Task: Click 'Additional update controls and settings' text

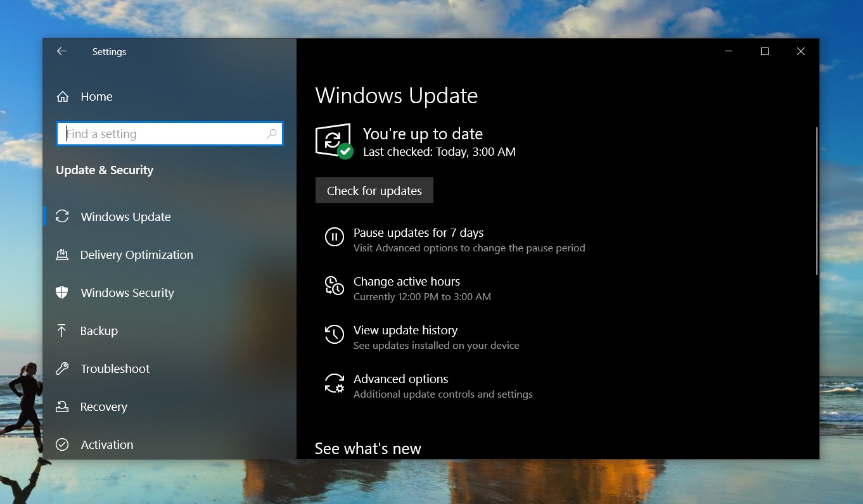Action: (x=443, y=394)
